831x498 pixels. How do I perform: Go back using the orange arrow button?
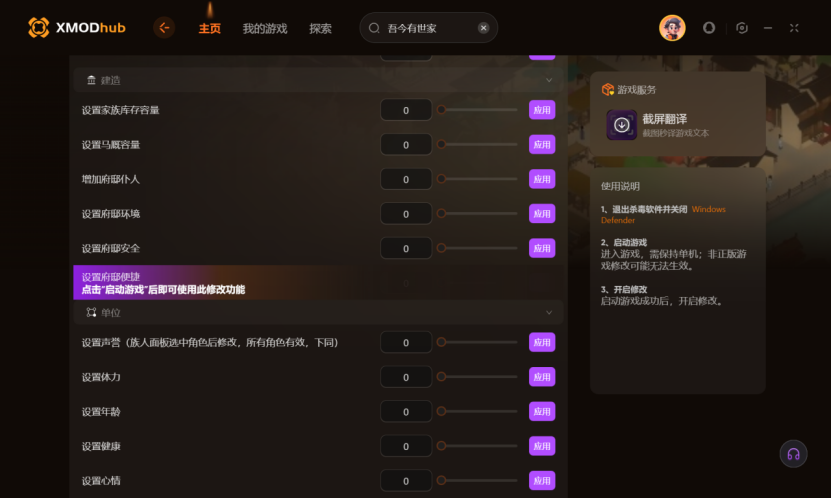pos(164,28)
